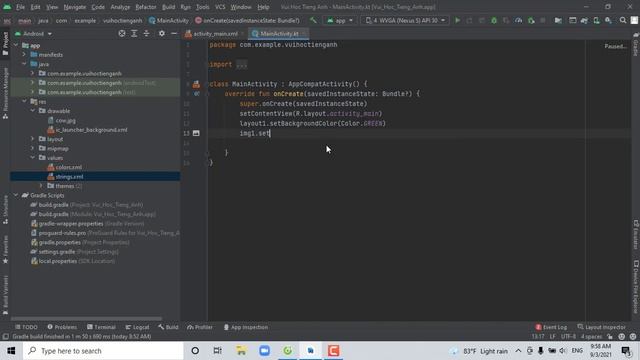
Task: Open Project panel gear settings
Action: click(162, 33)
